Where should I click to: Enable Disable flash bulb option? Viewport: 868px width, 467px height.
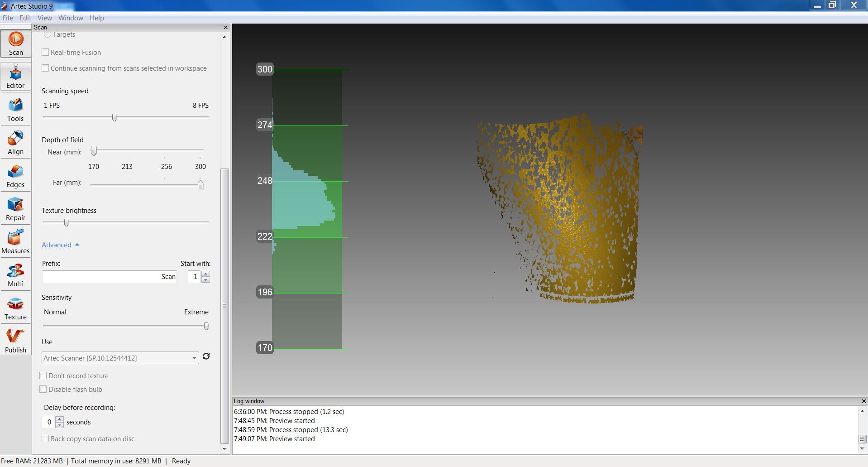click(x=43, y=389)
